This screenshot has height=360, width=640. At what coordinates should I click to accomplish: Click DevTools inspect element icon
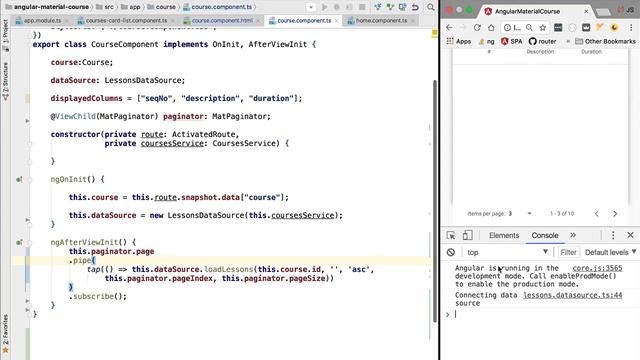(x=451, y=236)
